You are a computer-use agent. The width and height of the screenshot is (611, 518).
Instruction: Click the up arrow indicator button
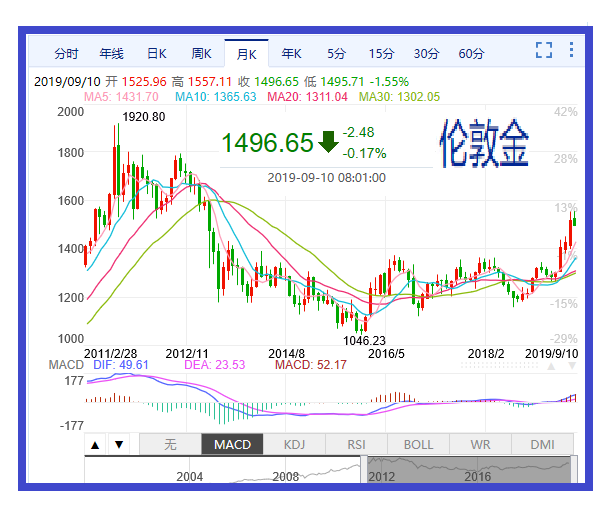(95, 444)
